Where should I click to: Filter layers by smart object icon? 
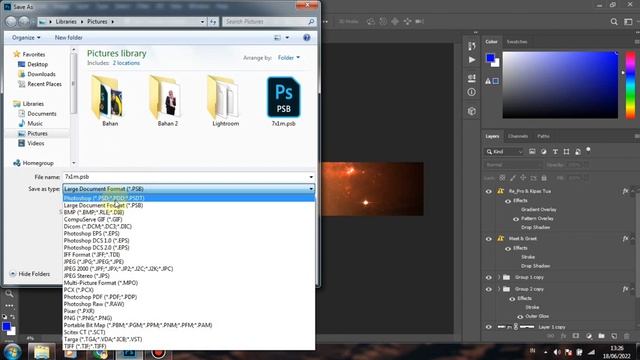click(578, 151)
